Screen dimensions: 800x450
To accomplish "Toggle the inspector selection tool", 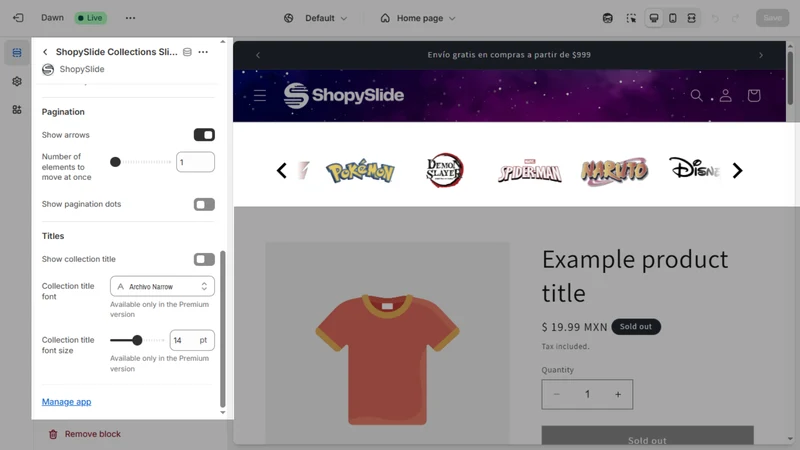I will (631, 18).
